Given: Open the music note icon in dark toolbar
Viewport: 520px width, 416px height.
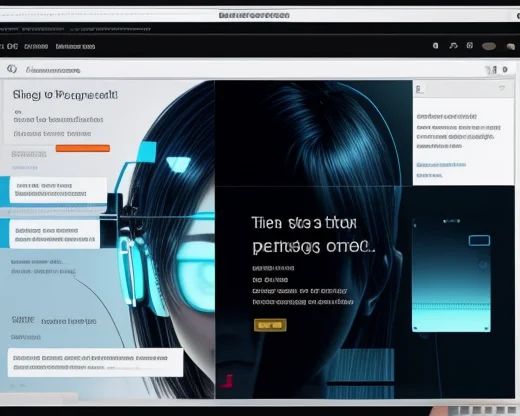Looking at the screenshot, I should 453,46.
